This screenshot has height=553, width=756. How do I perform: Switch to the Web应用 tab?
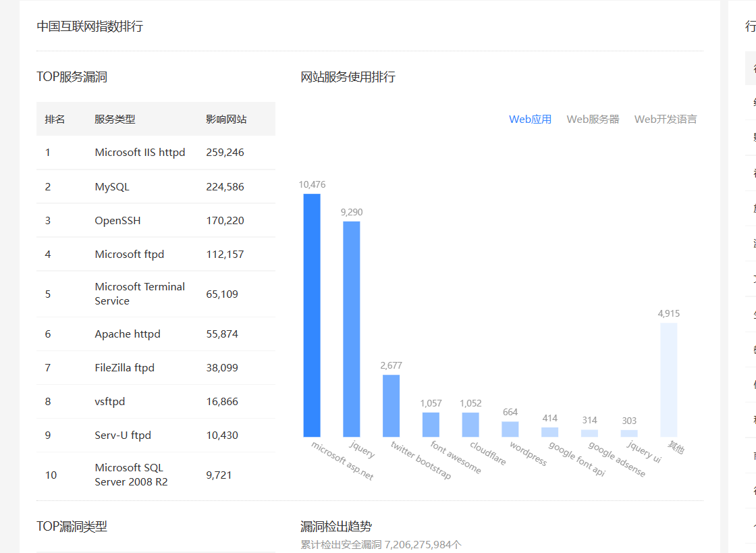pos(530,119)
